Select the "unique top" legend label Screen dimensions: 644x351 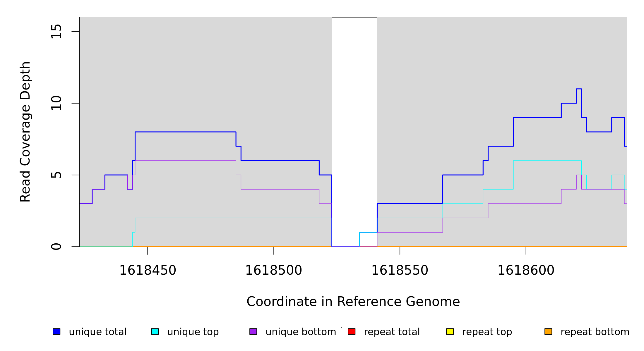click(193, 332)
